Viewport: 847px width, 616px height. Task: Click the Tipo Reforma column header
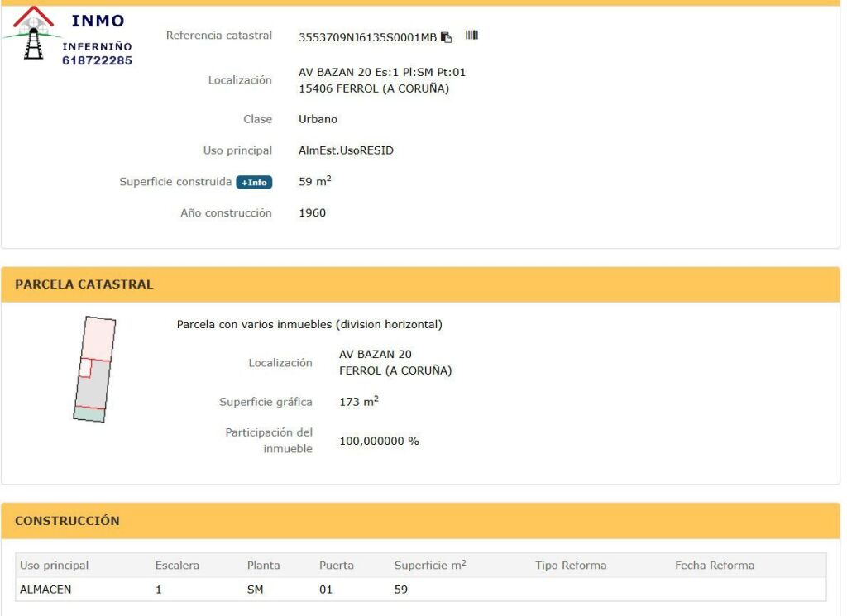(571, 566)
